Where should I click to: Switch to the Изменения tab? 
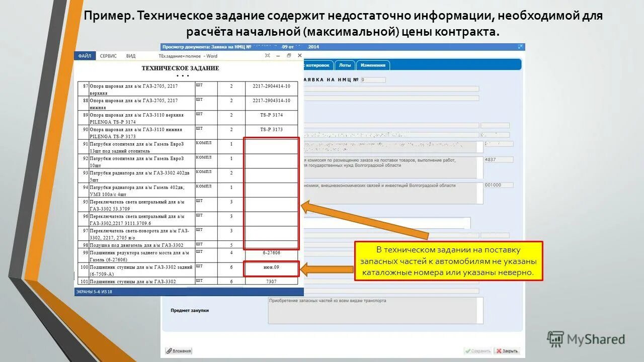point(373,65)
